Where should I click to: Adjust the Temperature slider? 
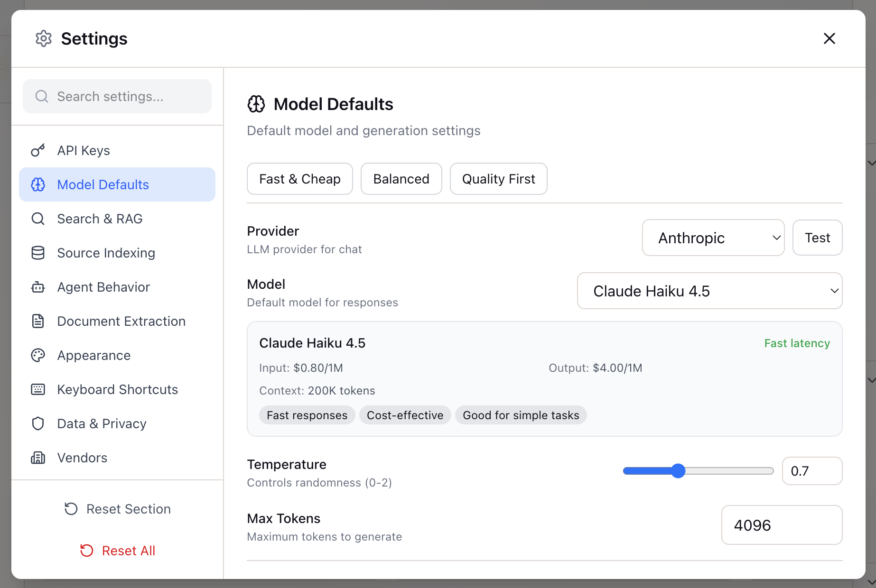tap(679, 470)
